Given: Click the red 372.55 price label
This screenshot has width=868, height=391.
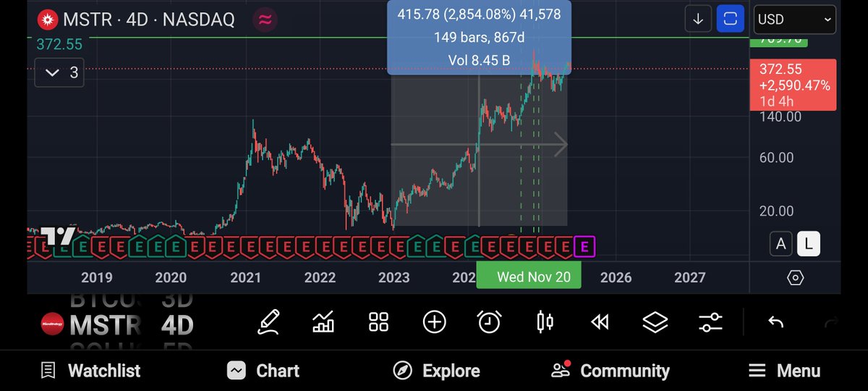Looking at the screenshot, I should coord(794,85).
